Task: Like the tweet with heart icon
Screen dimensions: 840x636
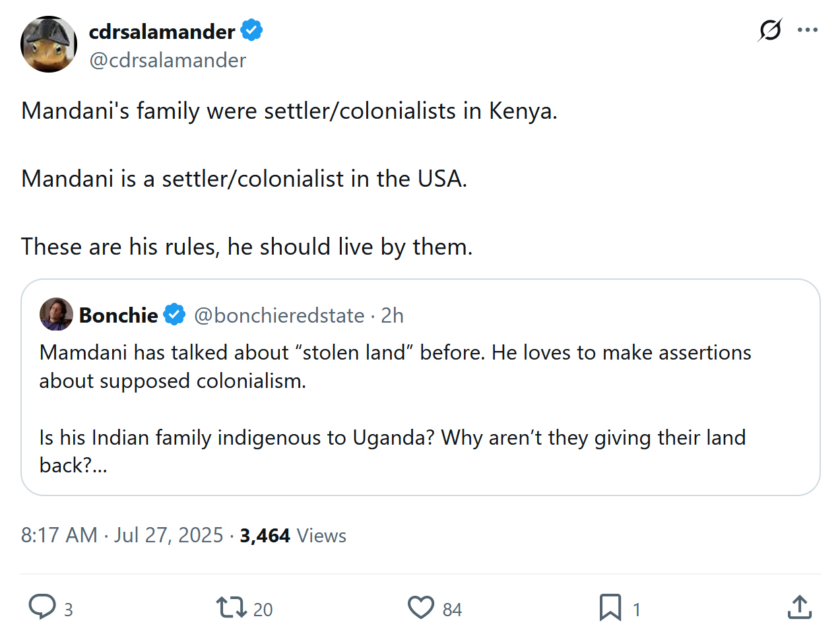Action: 420,607
